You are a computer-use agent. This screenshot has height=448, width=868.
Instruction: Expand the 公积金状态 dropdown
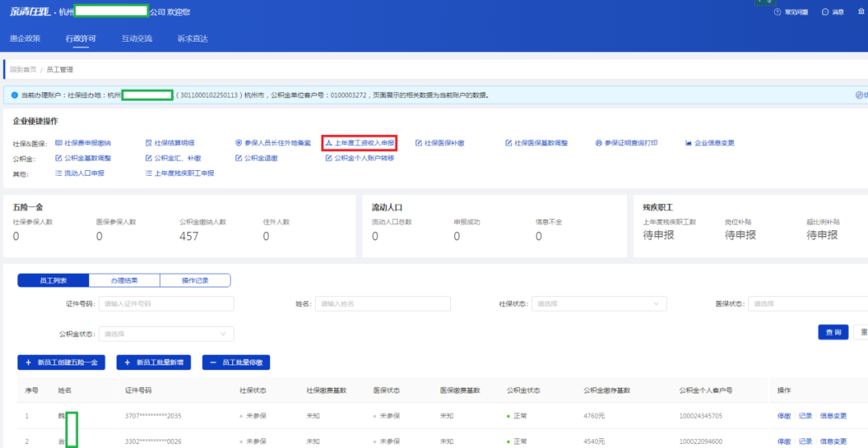(x=166, y=334)
